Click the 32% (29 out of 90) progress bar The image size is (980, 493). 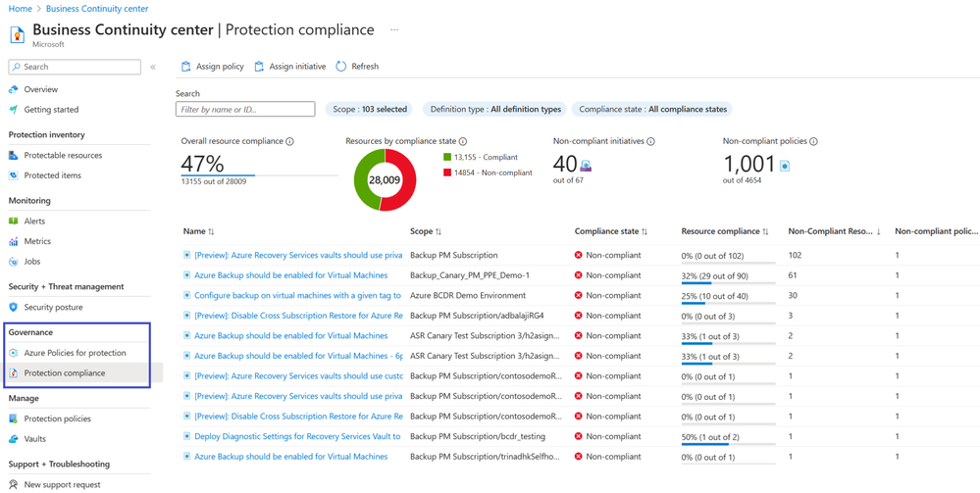[x=728, y=283]
